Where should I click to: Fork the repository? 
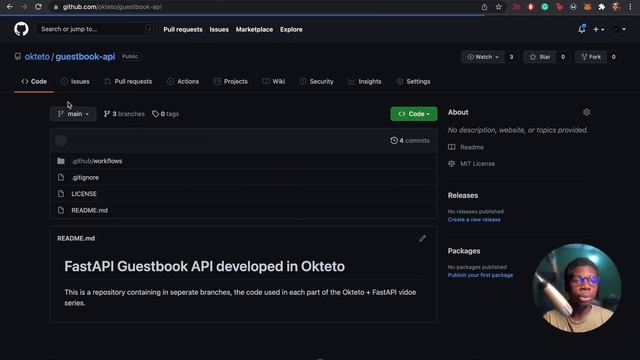pos(591,57)
